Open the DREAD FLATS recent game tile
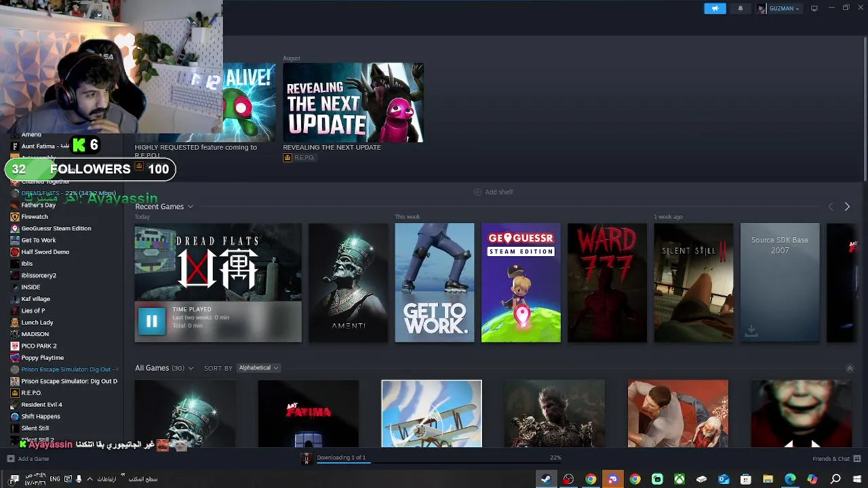The height and width of the screenshot is (488, 868). pos(218,283)
